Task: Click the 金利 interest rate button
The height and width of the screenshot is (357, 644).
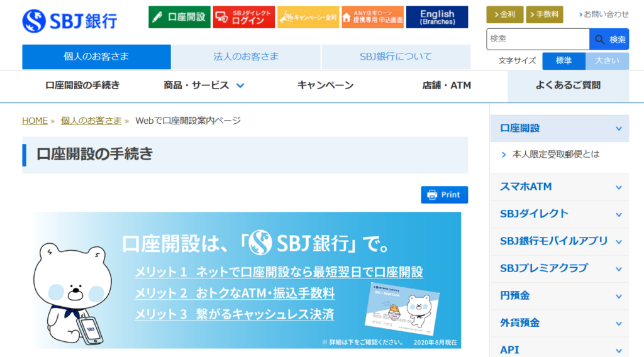Action: click(x=504, y=14)
